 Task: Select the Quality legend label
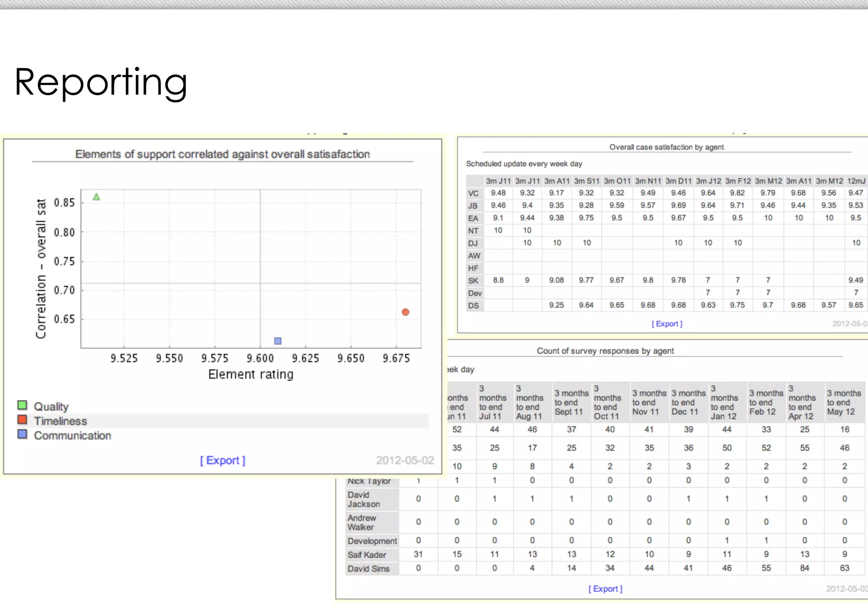pos(51,407)
